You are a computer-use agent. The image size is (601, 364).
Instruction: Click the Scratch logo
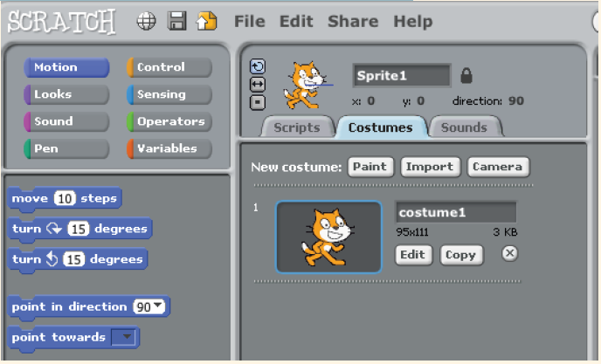[x=62, y=22]
